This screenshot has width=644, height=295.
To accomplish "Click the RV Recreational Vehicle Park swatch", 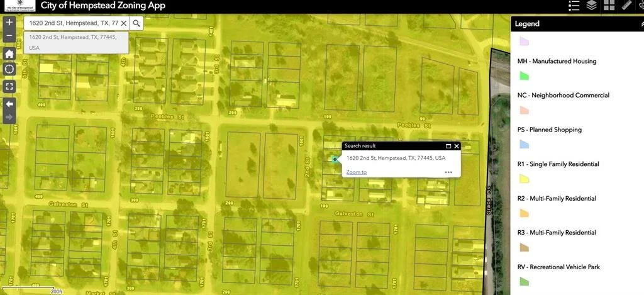I will click(x=524, y=281).
